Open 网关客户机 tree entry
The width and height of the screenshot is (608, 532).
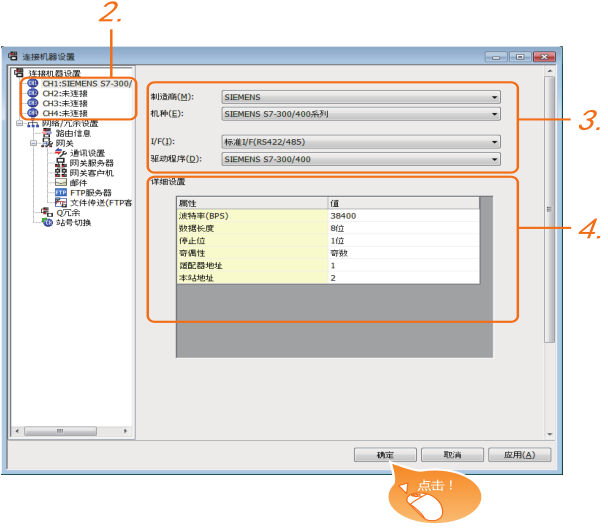click(x=92, y=173)
